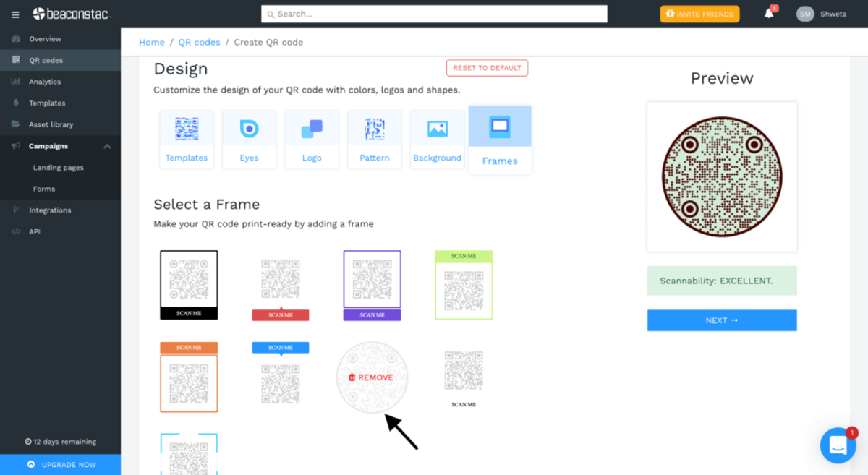The image size is (868, 475).
Task: Select the light blue corner frame
Action: pos(189,454)
